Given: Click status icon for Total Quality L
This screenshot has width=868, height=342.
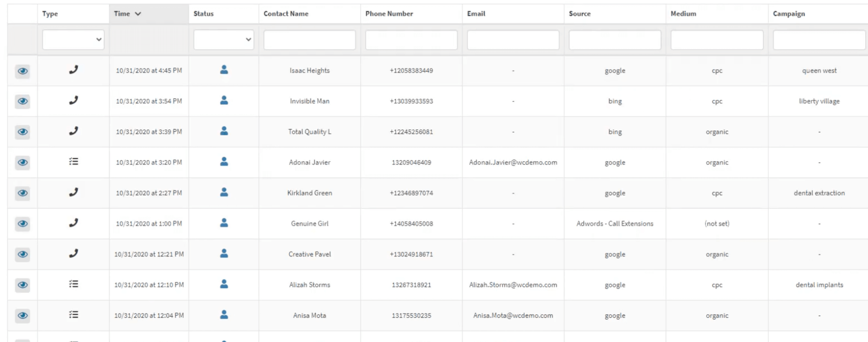Looking at the screenshot, I should pyautogui.click(x=224, y=131).
